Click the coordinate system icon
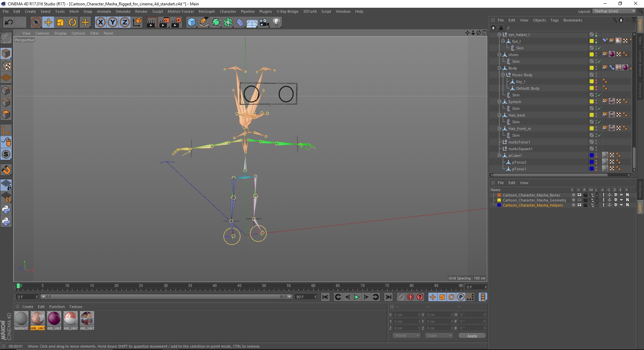Screen dimensions: 644x350 [137, 23]
